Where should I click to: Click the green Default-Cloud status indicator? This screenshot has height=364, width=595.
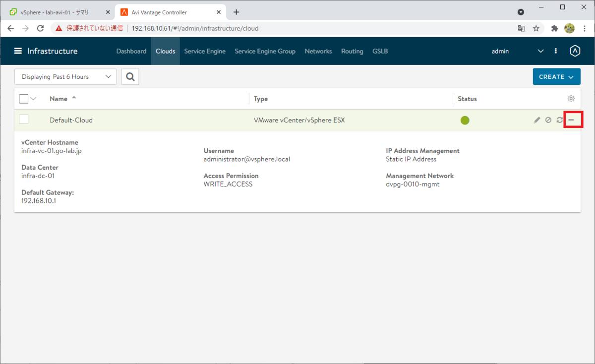tap(465, 120)
